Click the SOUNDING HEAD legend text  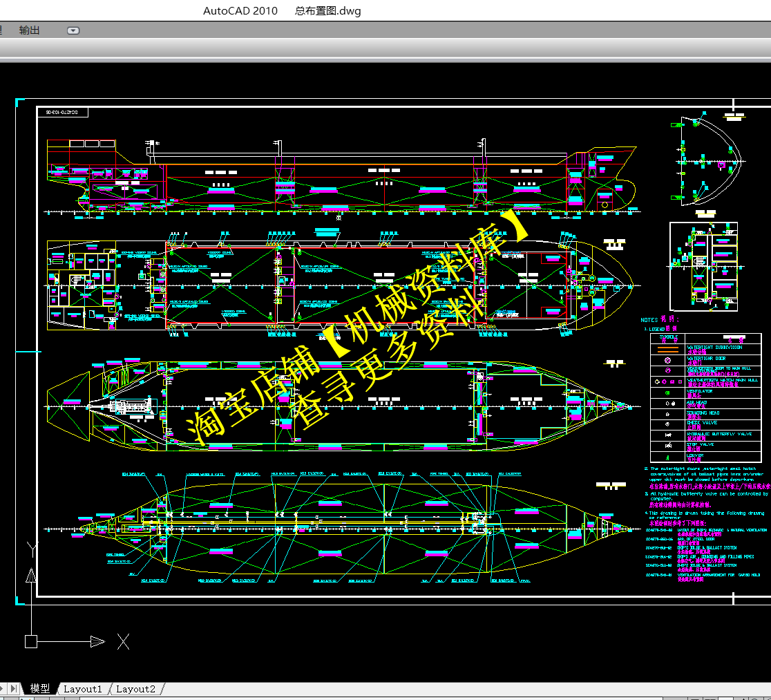[703, 413]
